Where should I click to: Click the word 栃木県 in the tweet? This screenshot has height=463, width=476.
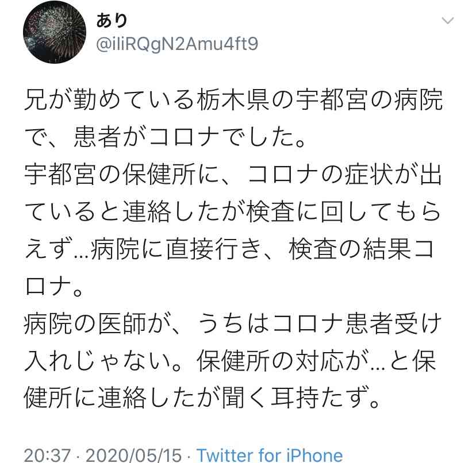coord(233,100)
